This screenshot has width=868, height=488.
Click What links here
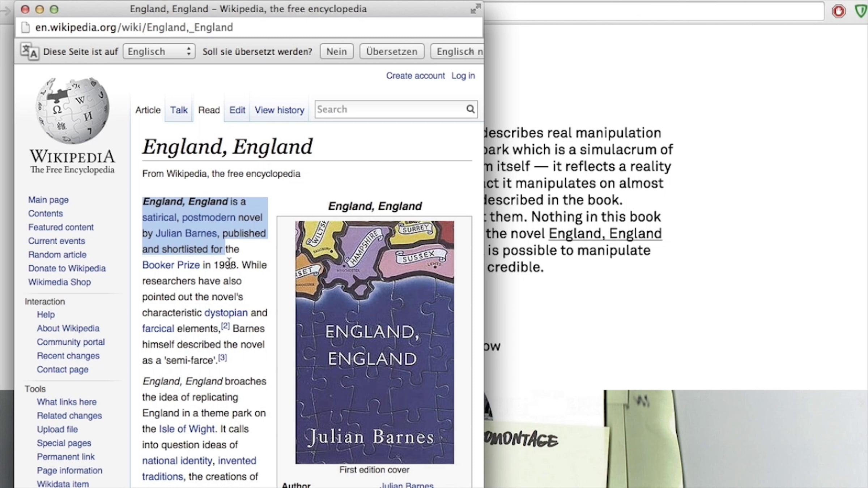(x=67, y=402)
